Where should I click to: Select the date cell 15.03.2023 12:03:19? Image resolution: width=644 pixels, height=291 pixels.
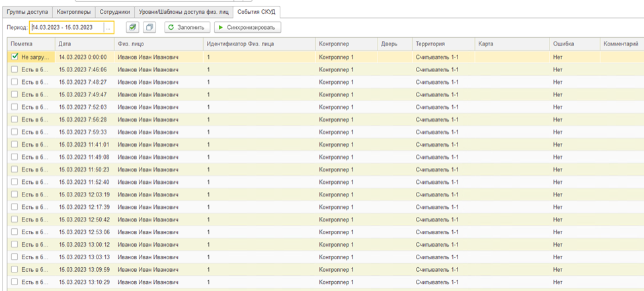pos(84,194)
